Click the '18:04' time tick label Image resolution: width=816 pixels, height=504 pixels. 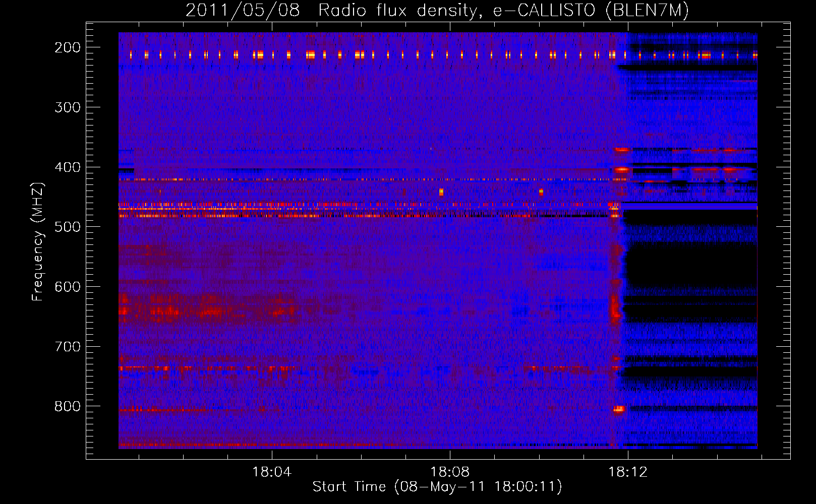point(272,472)
